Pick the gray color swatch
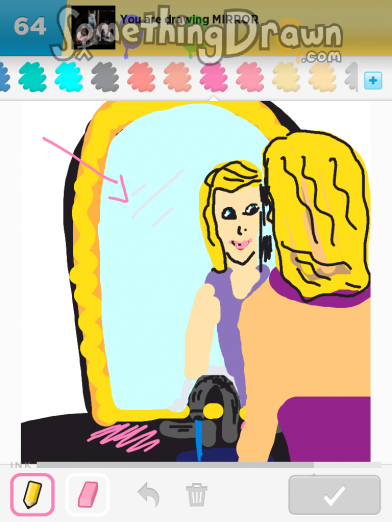392x522 pixels. [105, 77]
